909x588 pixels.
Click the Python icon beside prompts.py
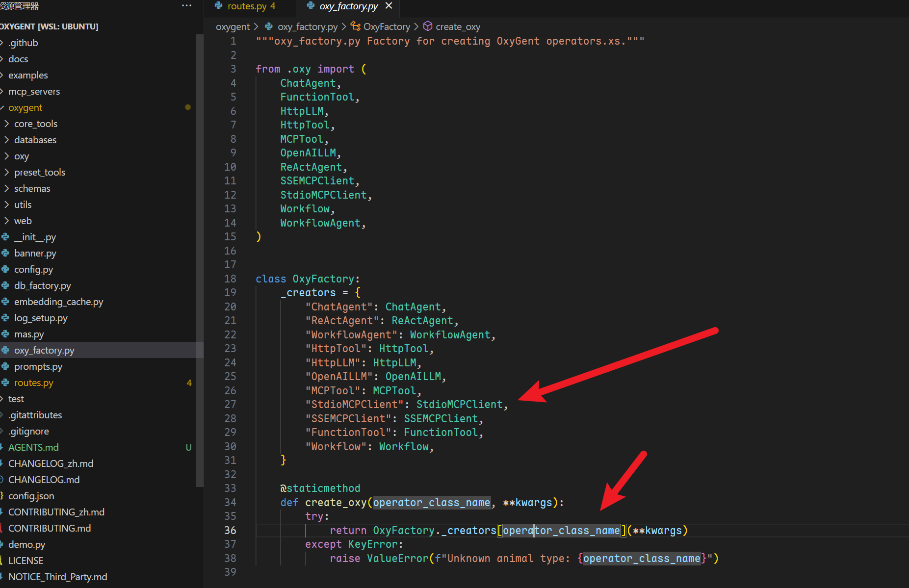point(5,366)
